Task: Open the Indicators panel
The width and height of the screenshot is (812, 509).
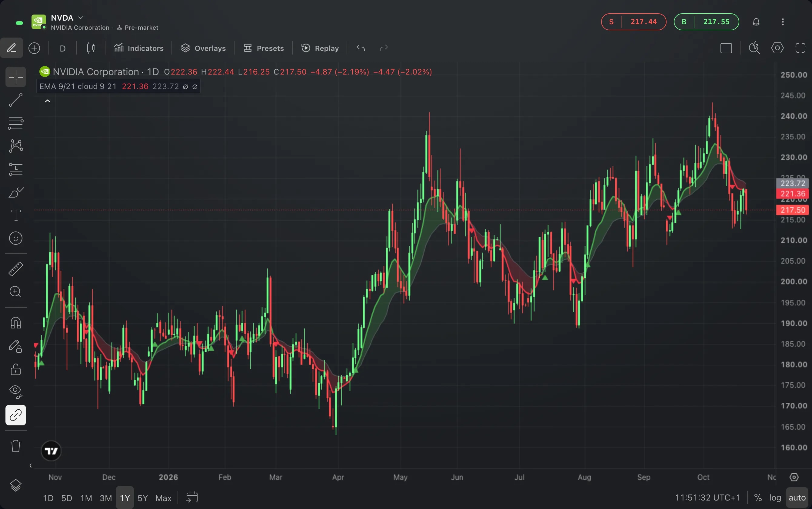Action: pyautogui.click(x=139, y=48)
